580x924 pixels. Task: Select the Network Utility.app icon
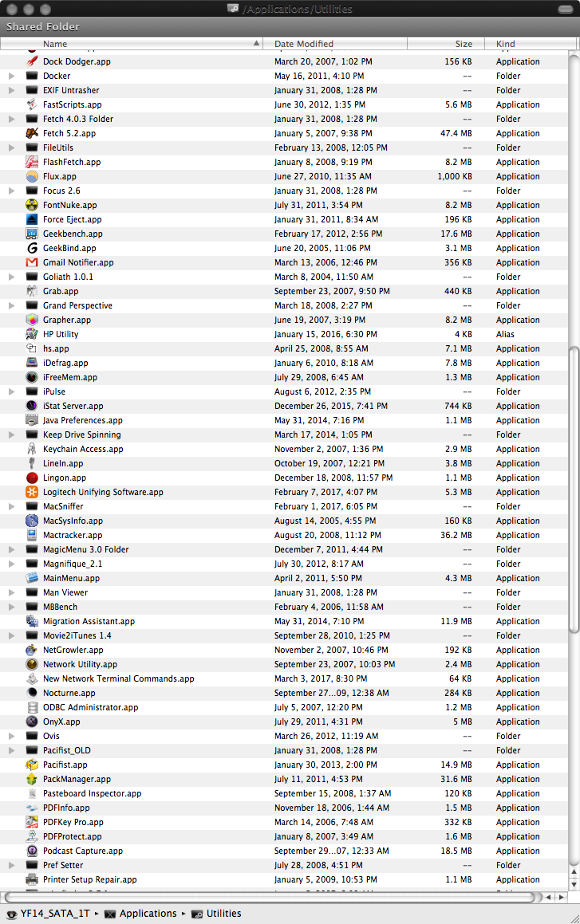pyautogui.click(x=33, y=664)
